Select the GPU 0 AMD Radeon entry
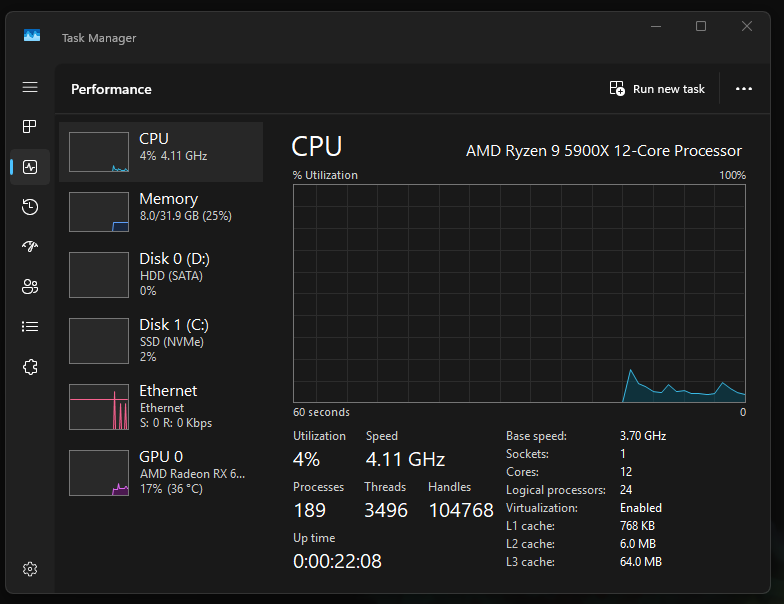Image resolution: width=784 pixels, height=604 pixels. click(x=161, y=472)
